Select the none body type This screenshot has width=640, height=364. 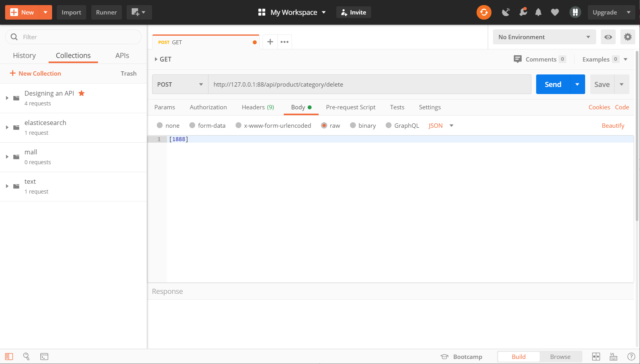click(160, 125)
